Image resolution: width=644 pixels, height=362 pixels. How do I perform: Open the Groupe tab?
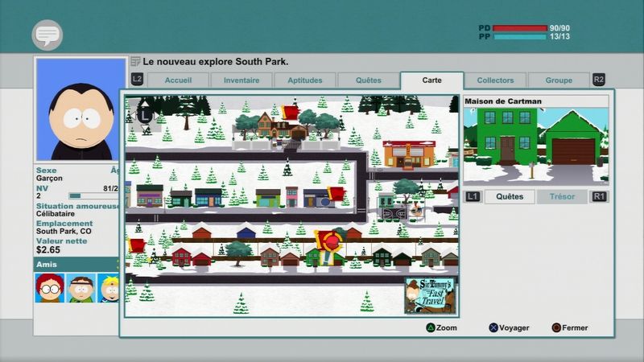pyautogui.click(x=559, y=80)
